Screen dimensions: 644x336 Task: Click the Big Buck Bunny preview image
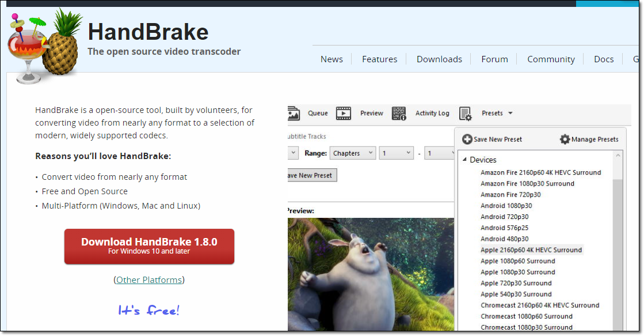pos(371,274)
